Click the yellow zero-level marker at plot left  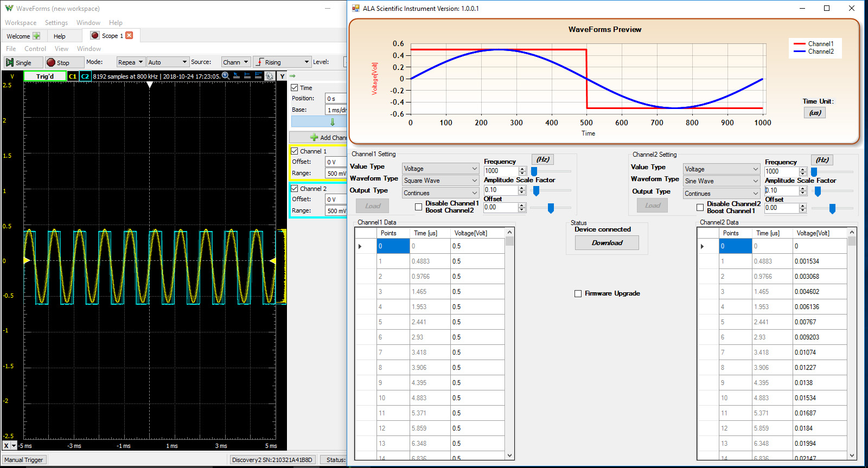coord(27,261)
